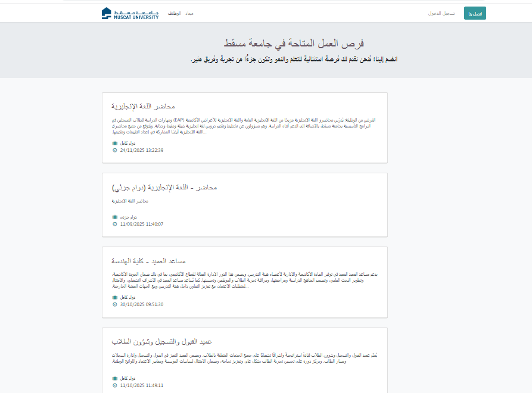
Task: Open the ميعاد navigation menu item
Action: pyautogui.click(x=189, y=13)
